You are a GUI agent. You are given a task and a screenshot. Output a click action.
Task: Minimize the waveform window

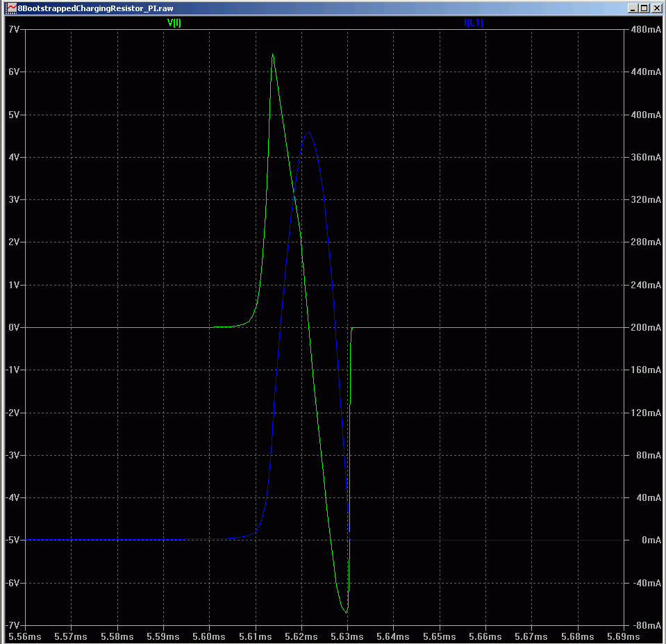632,8
